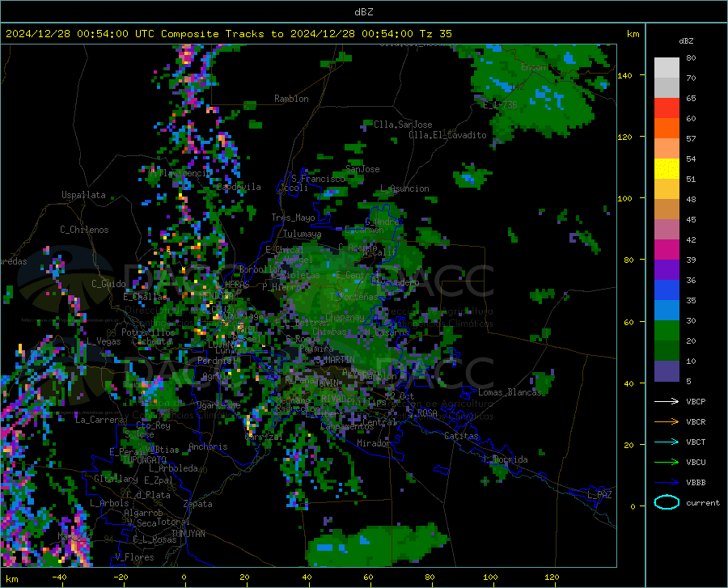Click the 'current' legend label

click(703, 502)
